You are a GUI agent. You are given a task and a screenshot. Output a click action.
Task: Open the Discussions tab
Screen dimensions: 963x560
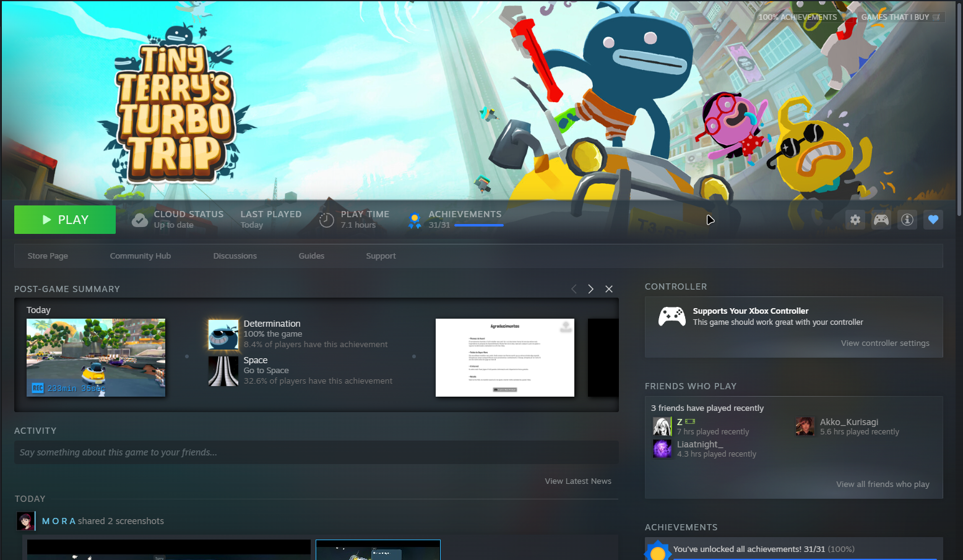[x=235, y=256]
